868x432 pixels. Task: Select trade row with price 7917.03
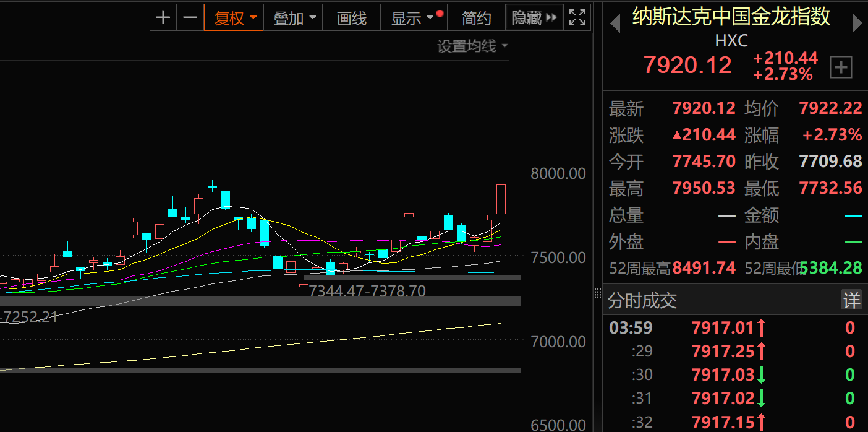point(735,374)
